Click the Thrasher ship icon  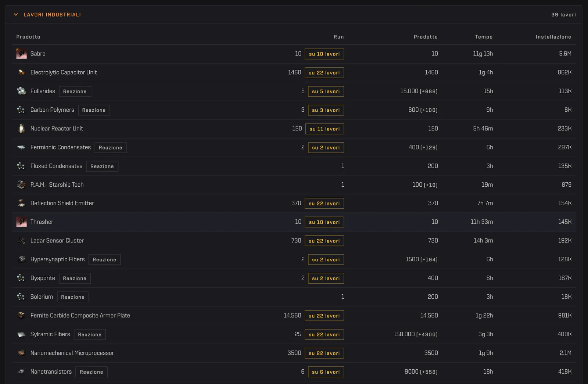(x=21, y=222)
